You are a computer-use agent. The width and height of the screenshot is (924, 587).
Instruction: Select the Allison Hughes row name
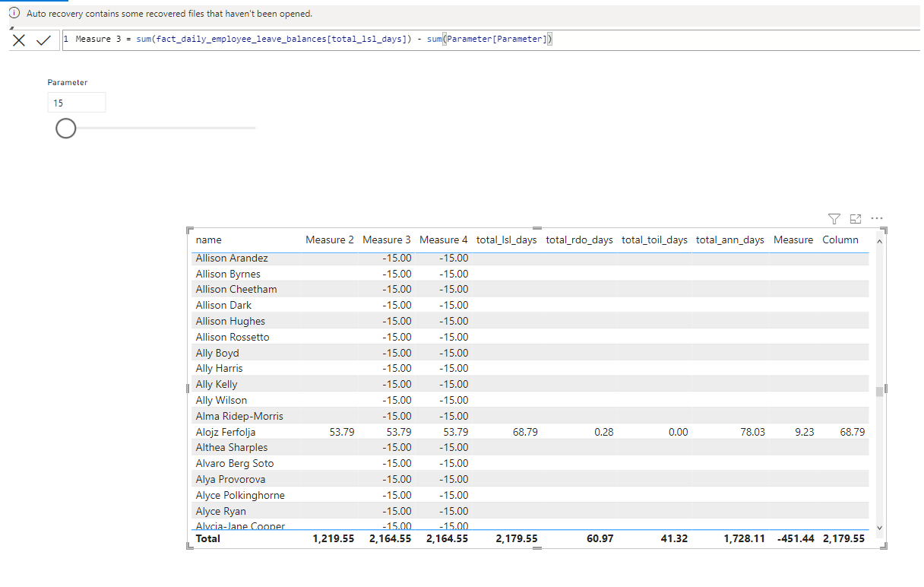click(230, 321)
